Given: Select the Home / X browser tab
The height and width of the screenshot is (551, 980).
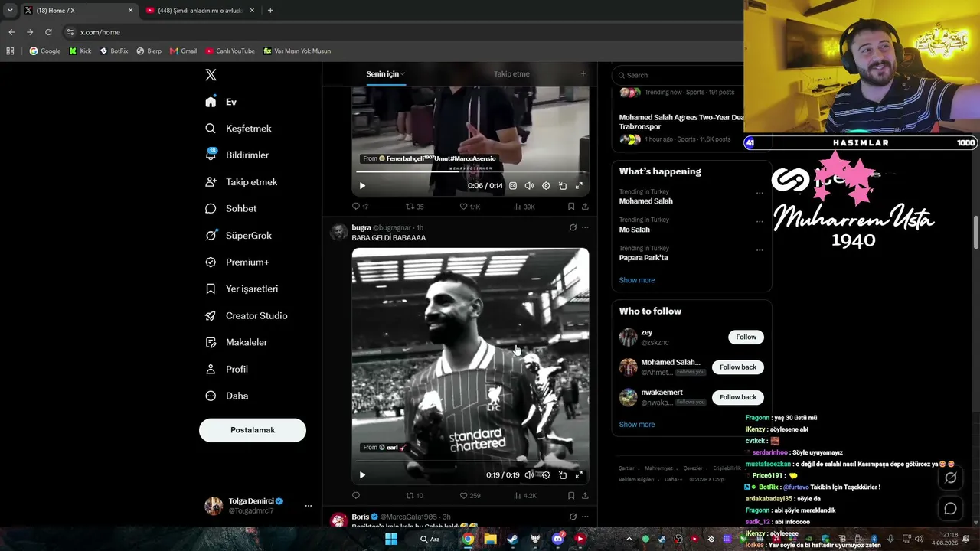Looking at the screenshot, I should (78, 10).
